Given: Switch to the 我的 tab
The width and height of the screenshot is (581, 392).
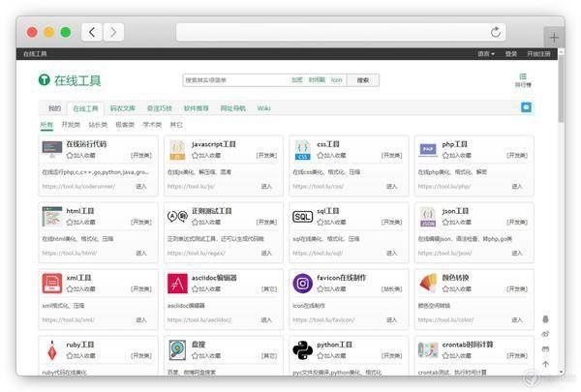Looking at the screenshot, I should 54,108.
